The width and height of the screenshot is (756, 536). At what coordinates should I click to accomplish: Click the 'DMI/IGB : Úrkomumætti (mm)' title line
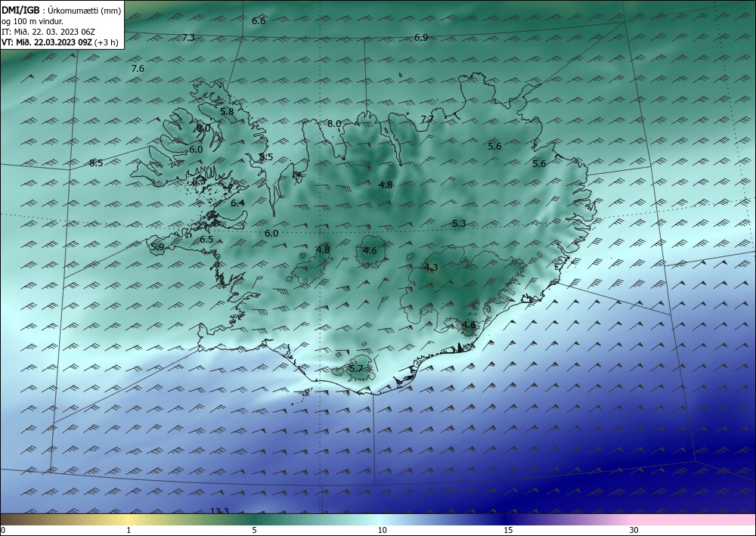coord(61,9)
